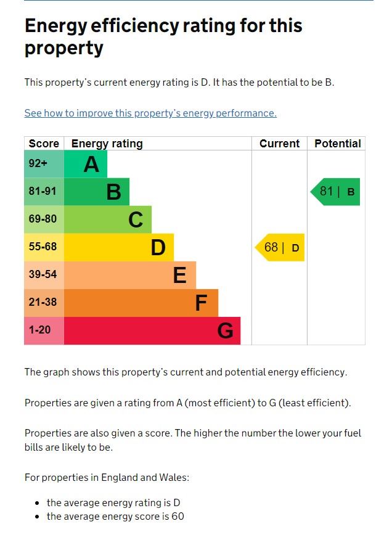Open the improve energy performance link

pyautogui.click(x=150, y=113)
